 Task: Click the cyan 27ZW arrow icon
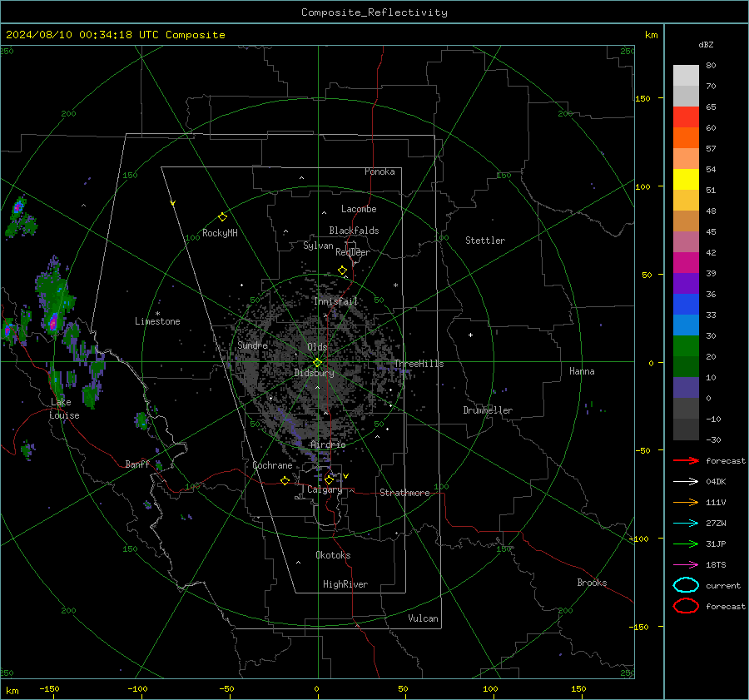click(x=686, y=524)
